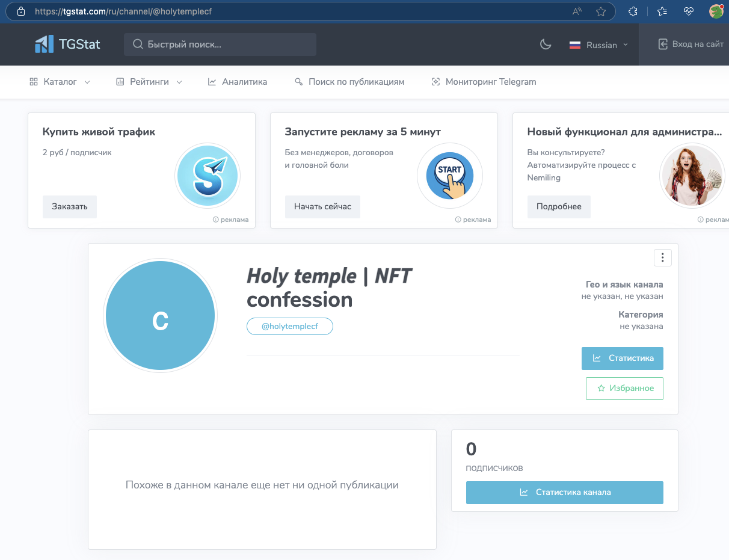The image size is (729, 560).
Task: Click the 2 руб / подписчик text
Action: pyautogui.click(x=77, y=152)
